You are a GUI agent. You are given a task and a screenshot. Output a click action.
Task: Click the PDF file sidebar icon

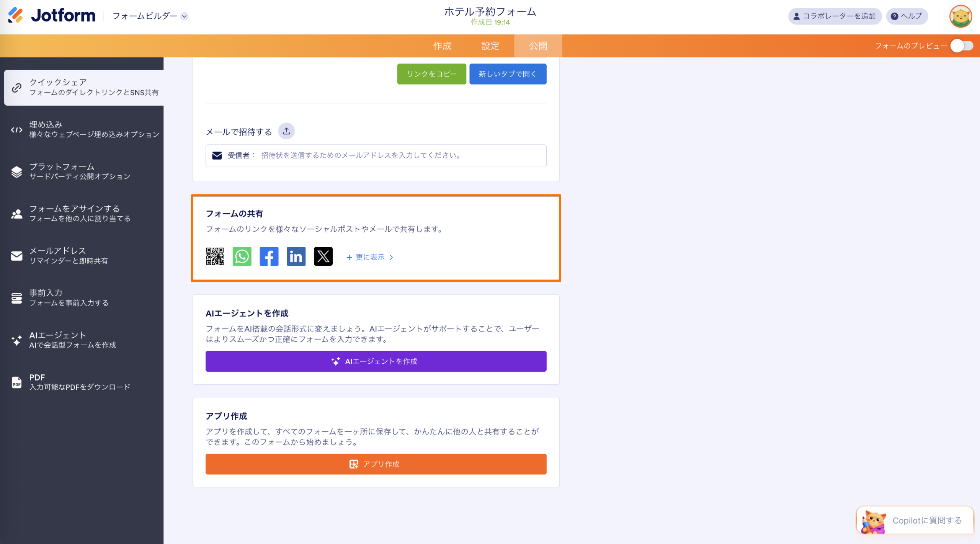click(16, 382)
